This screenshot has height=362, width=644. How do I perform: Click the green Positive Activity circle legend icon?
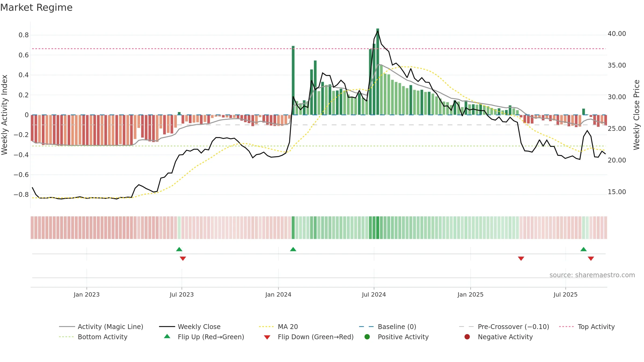(367, 337)
